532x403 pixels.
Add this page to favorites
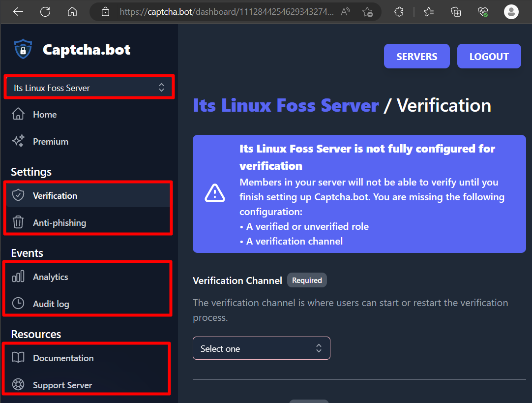(367, 12)
